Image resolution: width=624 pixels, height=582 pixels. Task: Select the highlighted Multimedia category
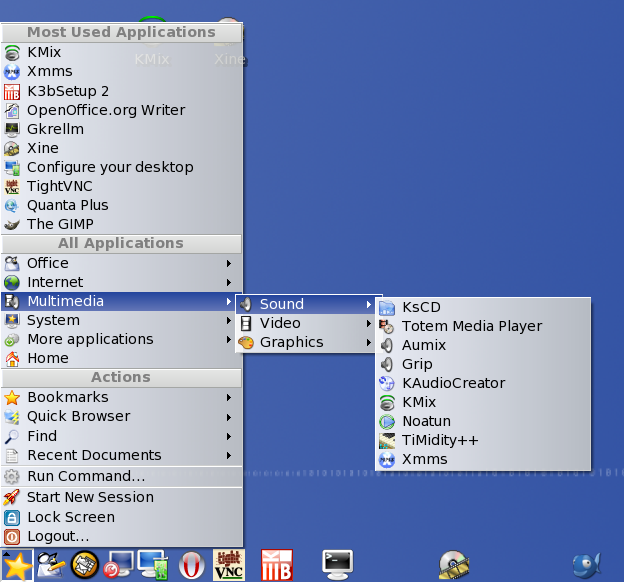point(121,301)
